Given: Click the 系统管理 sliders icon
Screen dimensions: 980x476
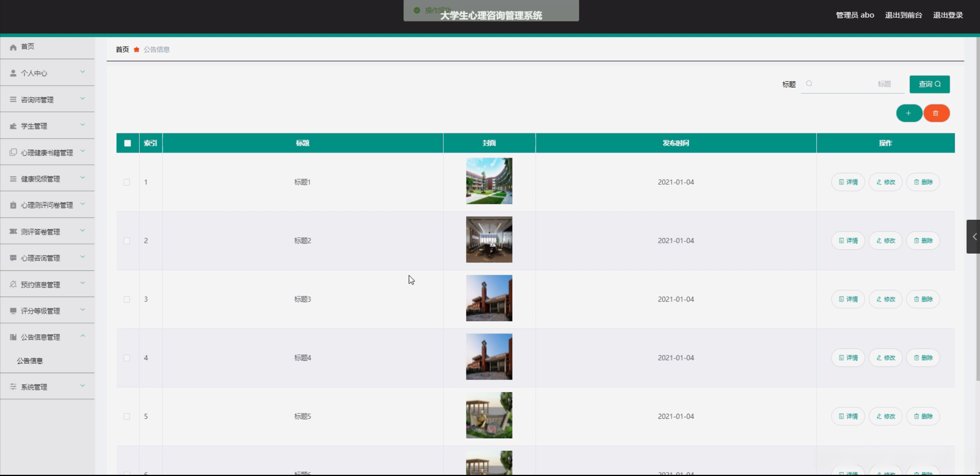Looking at the screenshot, I should (x=13, y=386).
